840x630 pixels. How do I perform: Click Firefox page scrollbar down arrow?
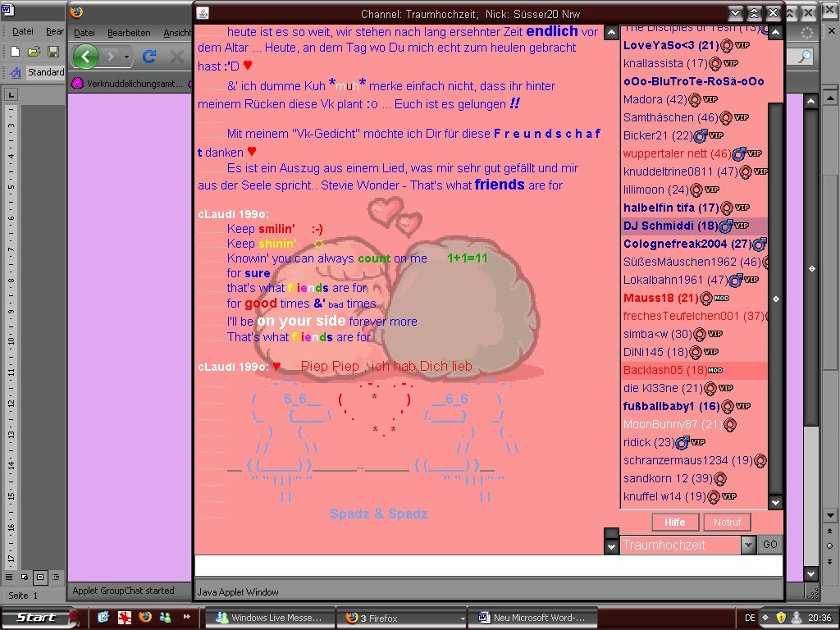[811, 573]
